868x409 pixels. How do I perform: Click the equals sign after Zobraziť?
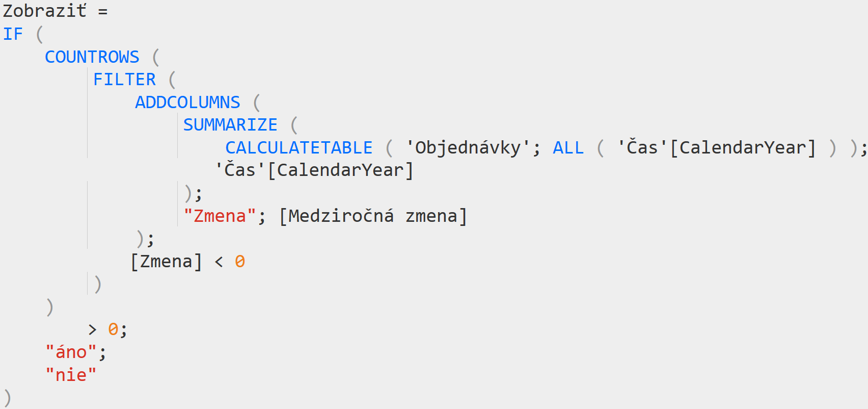(103, 12)
